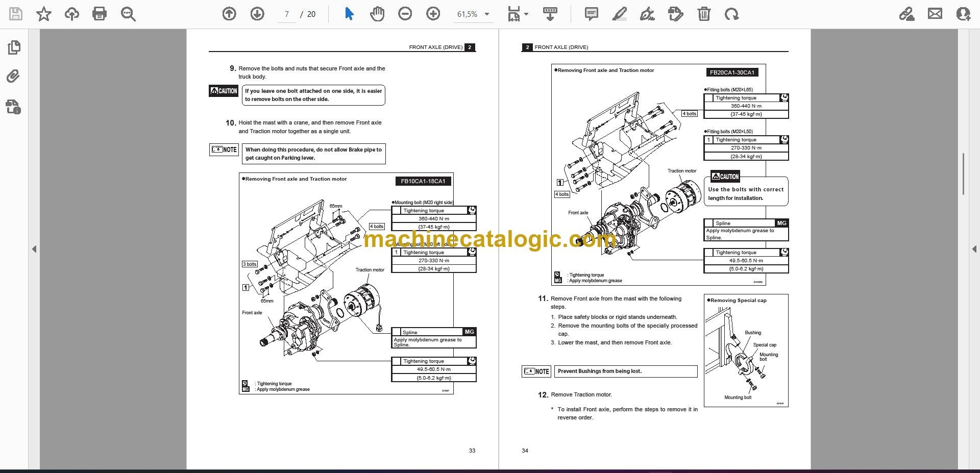Click step 12 'Remove Traction motor.' text
The width and height of the screenshot is (980, 473).
click(x=581, y=394)
